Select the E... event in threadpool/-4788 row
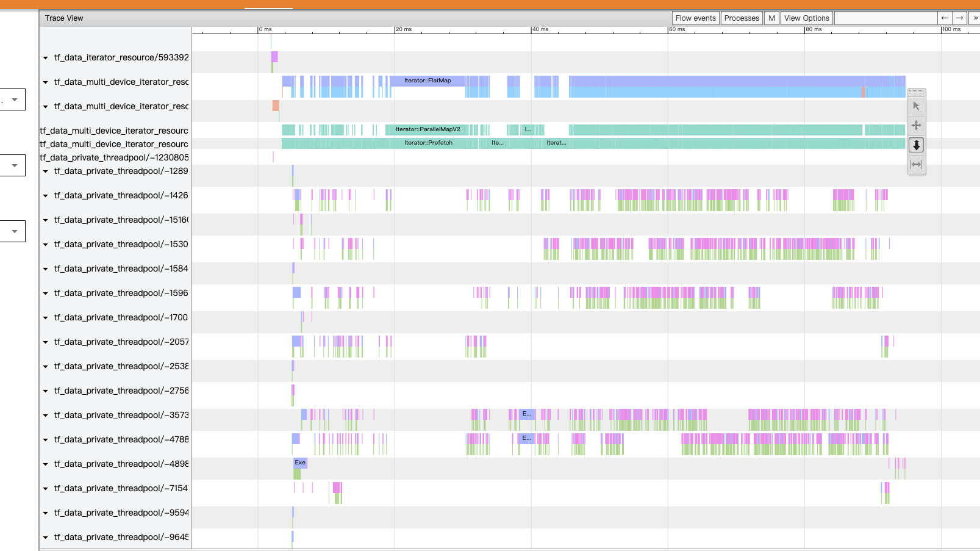The width and height of the screenshot is (980, 551). tap(527, 438)
